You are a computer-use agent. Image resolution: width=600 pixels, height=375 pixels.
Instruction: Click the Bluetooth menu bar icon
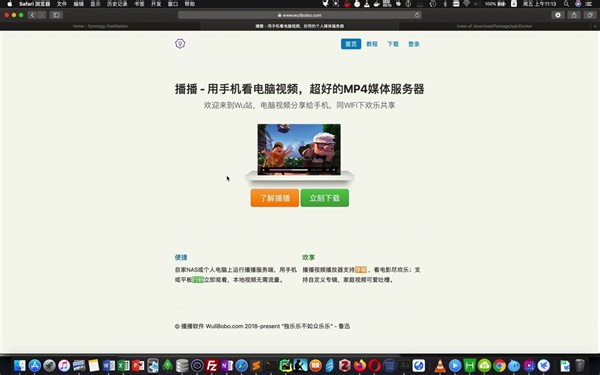445,4
